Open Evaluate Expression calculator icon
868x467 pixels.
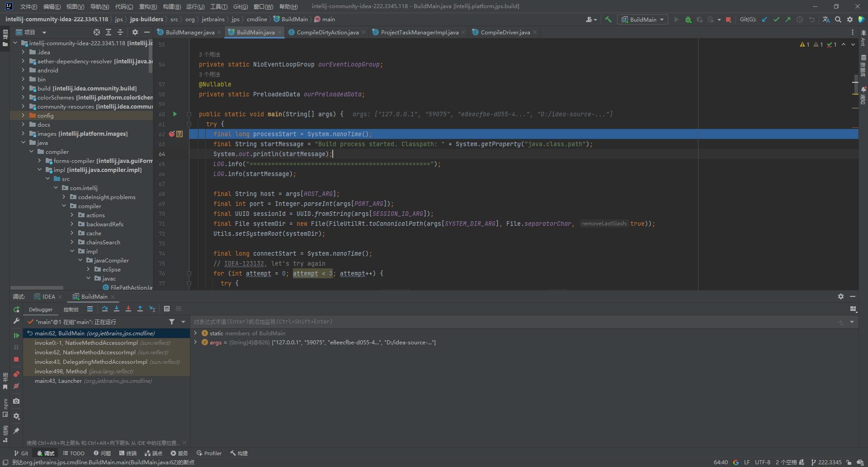pyautogui.click(x=167, y=309)
